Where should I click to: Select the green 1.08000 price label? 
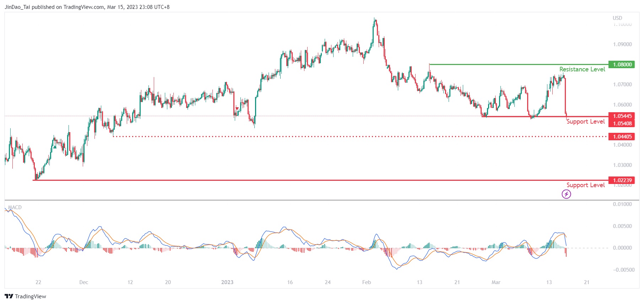[x=622, y=64]
